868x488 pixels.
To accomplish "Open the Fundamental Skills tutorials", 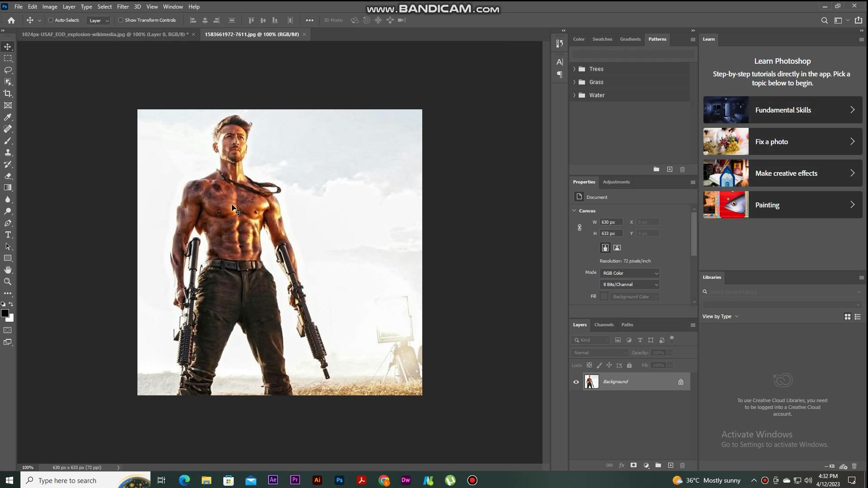I will click(783, 110).
